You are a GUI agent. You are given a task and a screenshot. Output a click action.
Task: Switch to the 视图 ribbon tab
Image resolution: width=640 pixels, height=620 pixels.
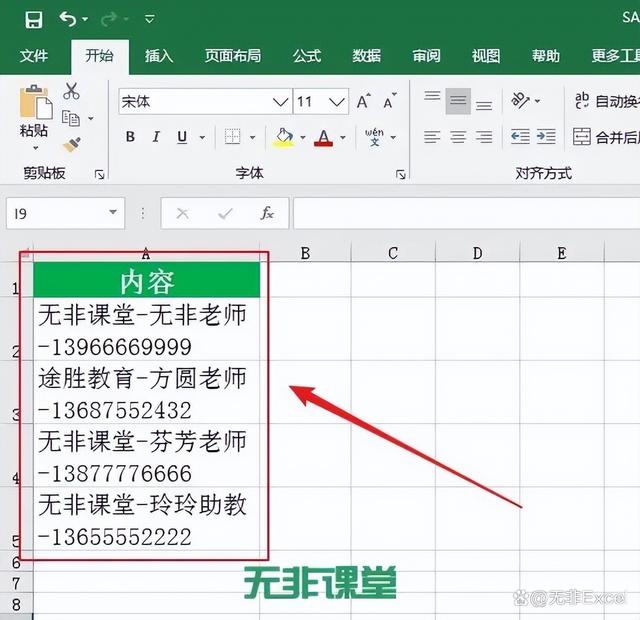click(x=486, y=56)
